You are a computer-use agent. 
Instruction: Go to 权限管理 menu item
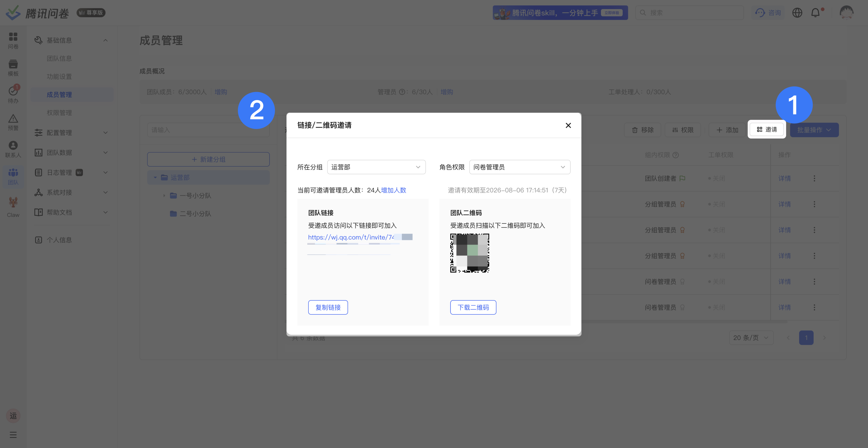tap(59, 113)
